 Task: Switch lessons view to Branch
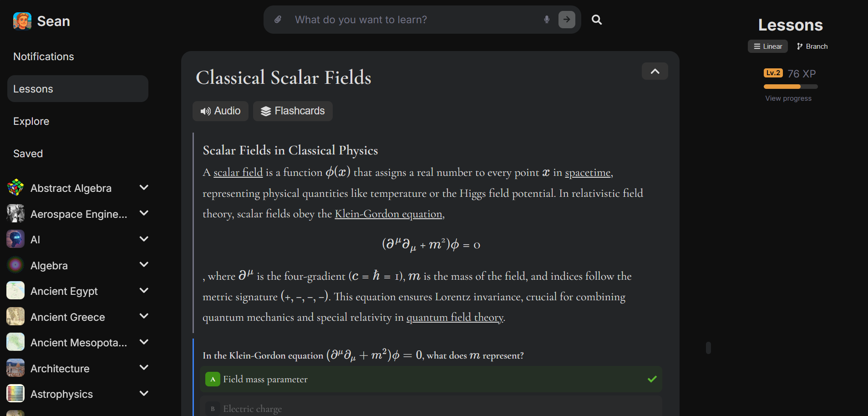pos(812,46)
